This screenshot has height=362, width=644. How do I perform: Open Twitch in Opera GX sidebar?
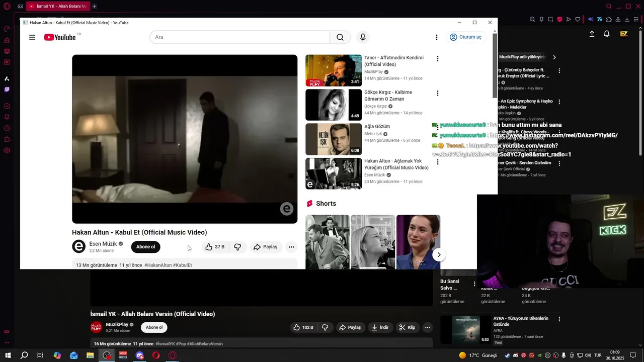click(7, 89)
